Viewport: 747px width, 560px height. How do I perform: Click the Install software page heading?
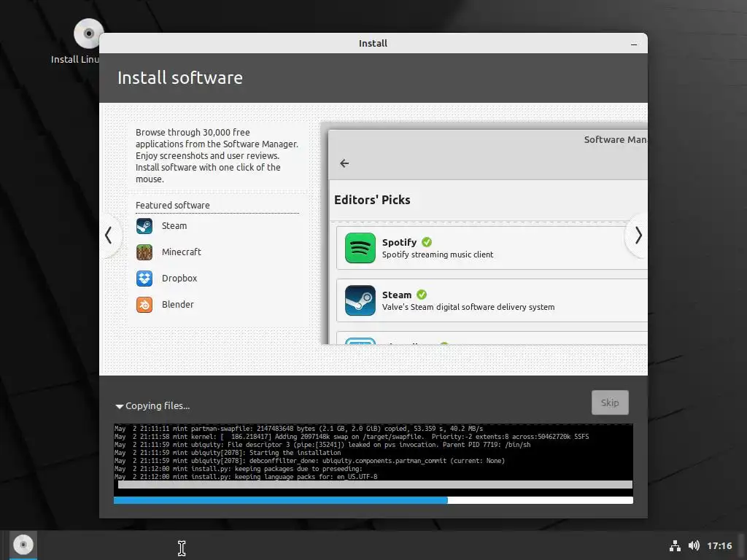coord(180,77)
